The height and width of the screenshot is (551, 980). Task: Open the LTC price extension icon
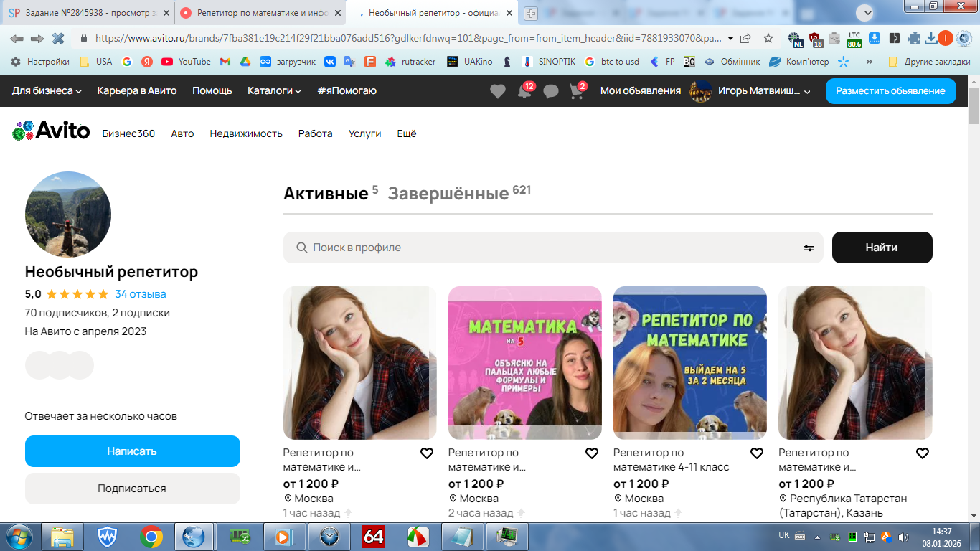tap(854, 39)
